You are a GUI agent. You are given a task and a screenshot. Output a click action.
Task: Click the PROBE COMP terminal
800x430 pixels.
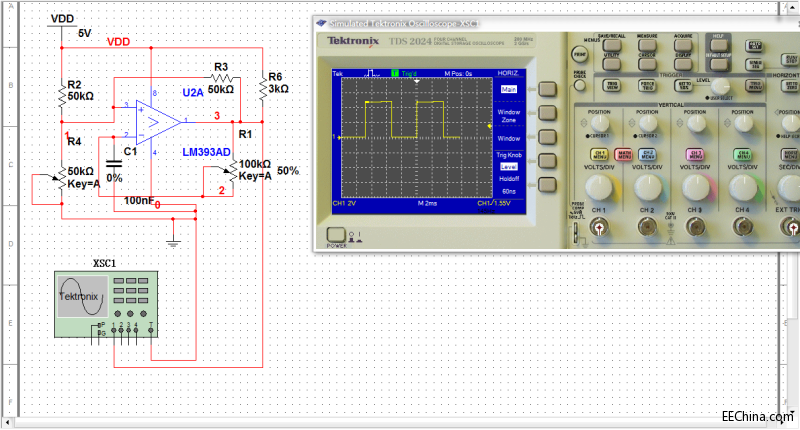coord(577,232)
